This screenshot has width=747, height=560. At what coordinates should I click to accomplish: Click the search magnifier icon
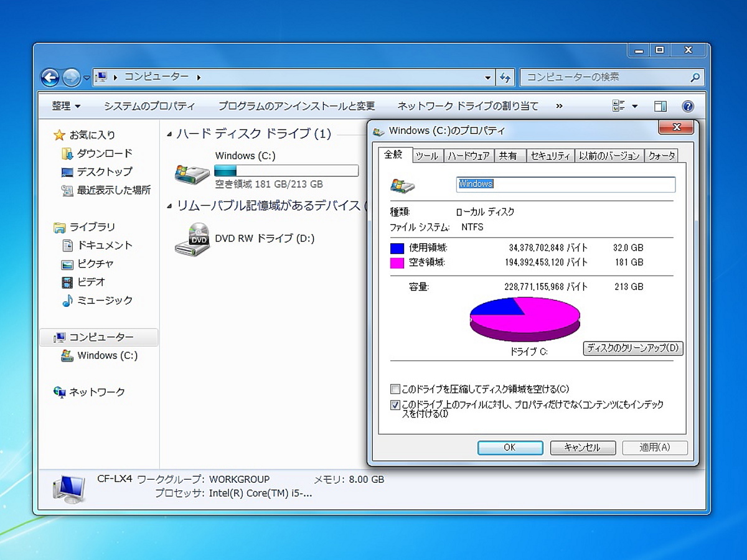(695, 78)
